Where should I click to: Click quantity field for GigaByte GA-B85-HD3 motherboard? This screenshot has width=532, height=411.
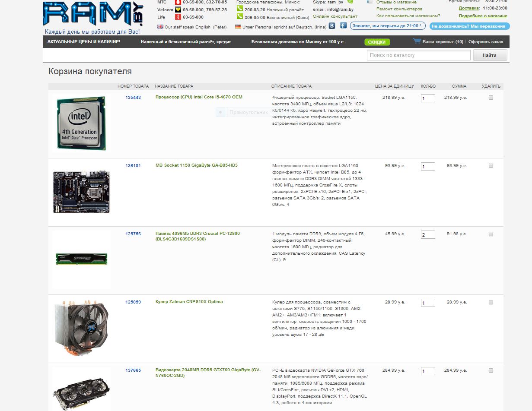tap(428, 167)
